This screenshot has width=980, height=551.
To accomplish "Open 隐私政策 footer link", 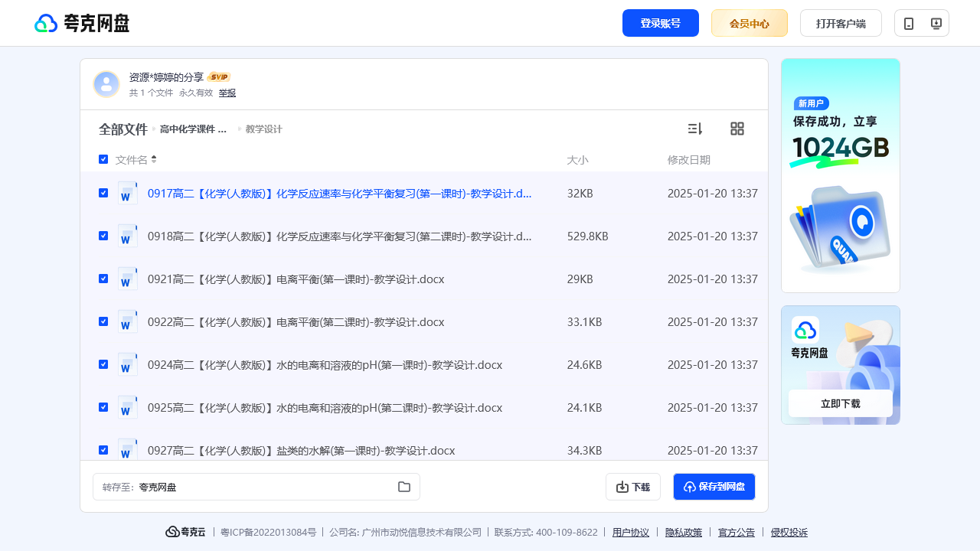I will coord(684,533).
